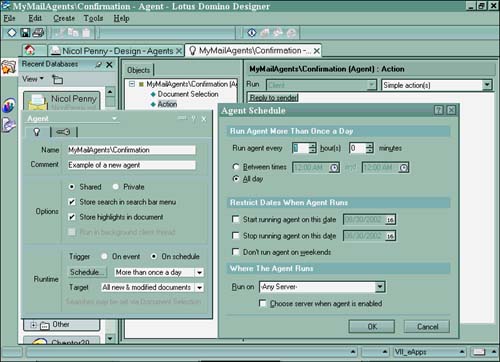Click the Schedule... button
500x362 pixels.
coord(88,272)
